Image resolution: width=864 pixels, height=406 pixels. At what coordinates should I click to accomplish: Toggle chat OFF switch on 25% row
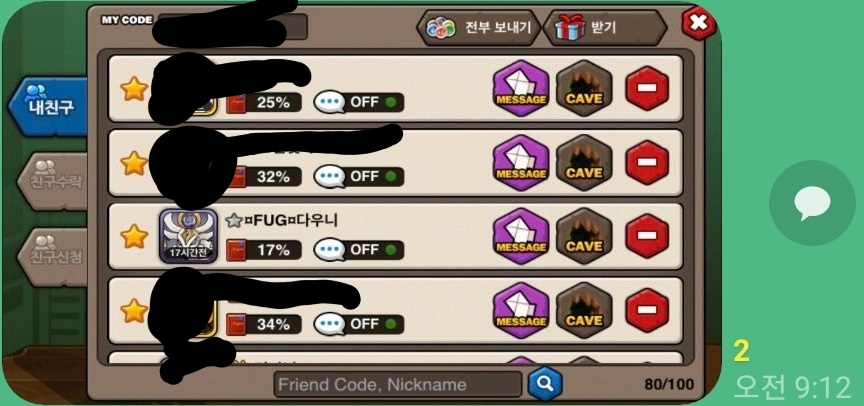pyautogui.click(x=359, y=102)
